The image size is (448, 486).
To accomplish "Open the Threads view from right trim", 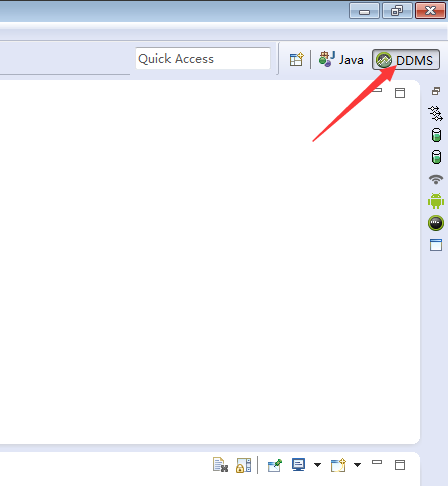I will tap(436, 113).
